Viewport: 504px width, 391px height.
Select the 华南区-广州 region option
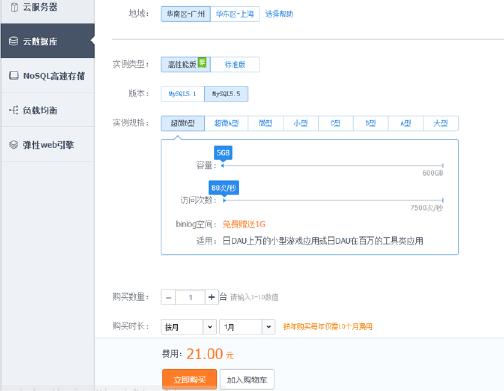point(186,14)
